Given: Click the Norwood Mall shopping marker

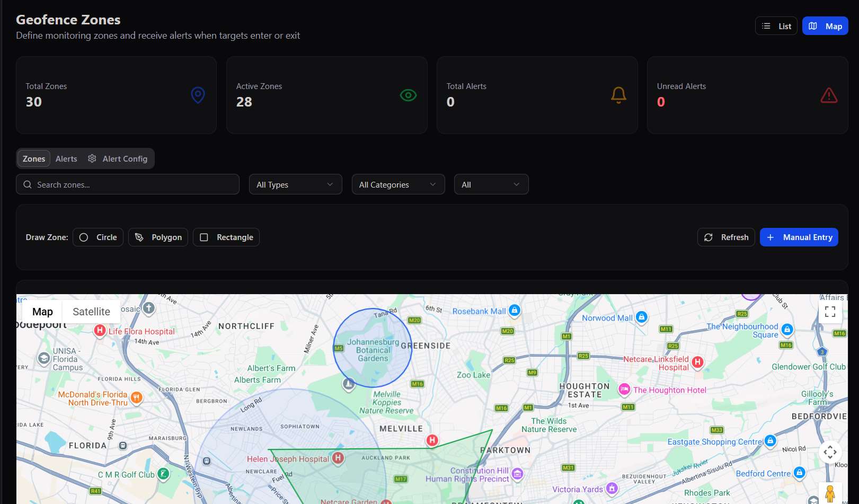Looking at the screenshot, I should pos(641,317).
